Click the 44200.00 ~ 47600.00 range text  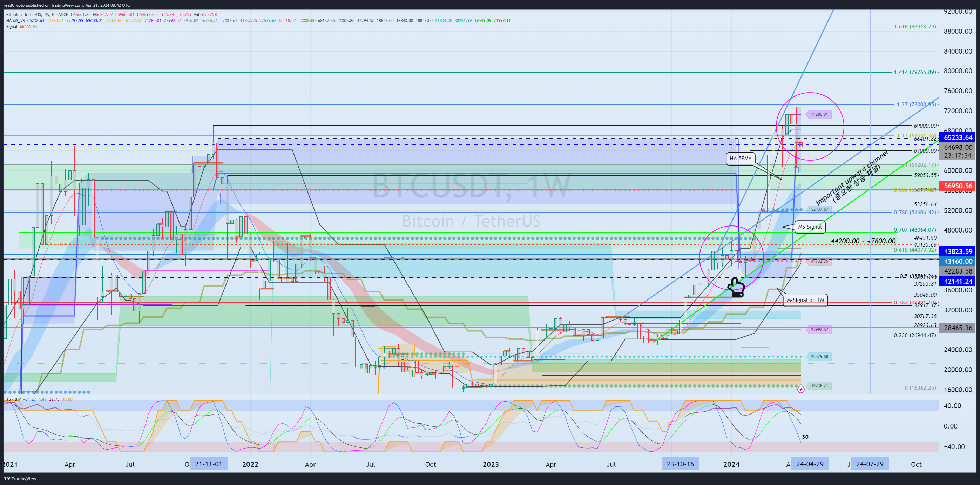point(863,241)
